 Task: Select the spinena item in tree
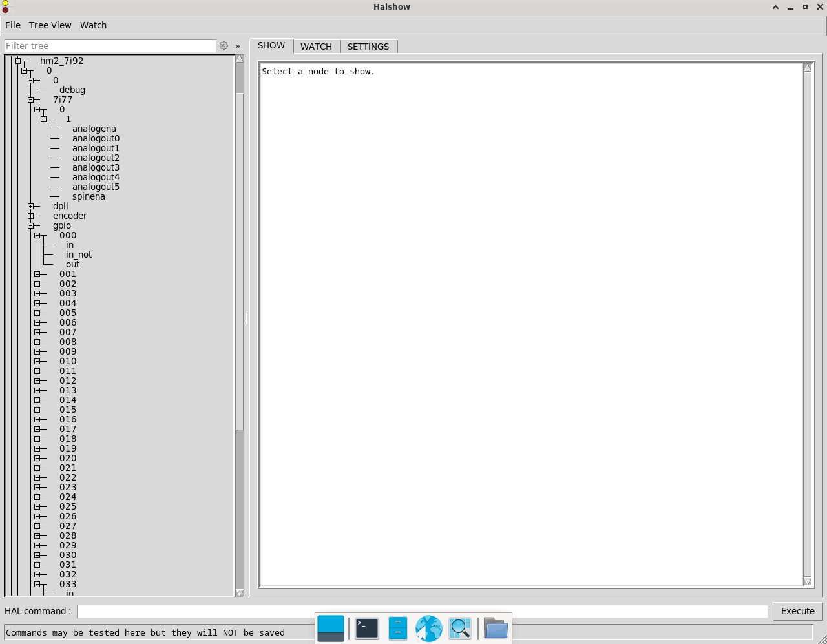(89, 196)
